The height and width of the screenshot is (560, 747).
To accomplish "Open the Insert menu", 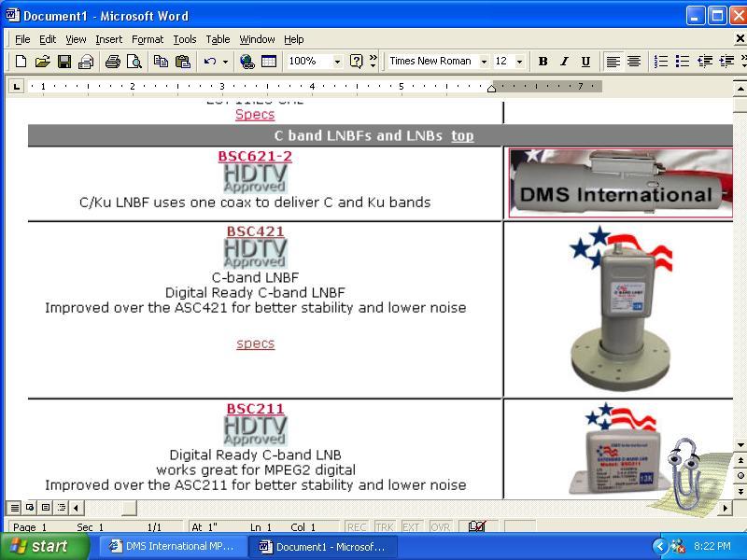I will (108, 39).
